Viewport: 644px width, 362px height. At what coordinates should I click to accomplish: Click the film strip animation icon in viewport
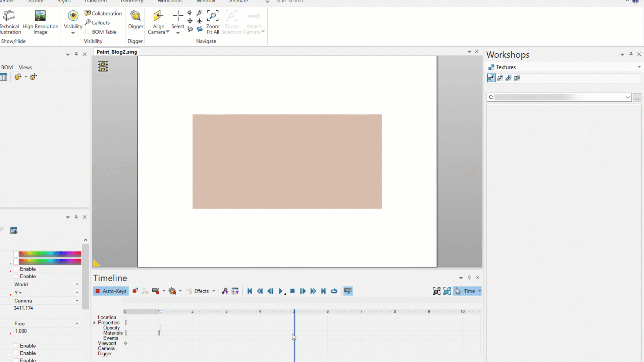pyautogui.click(x=103, y=67)
